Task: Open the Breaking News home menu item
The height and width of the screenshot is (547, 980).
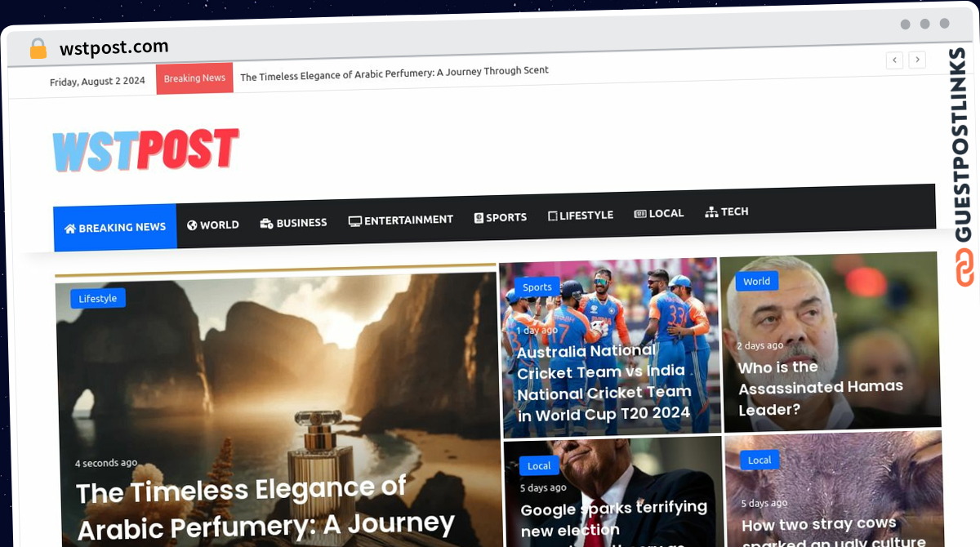Action: click(115, 228)
